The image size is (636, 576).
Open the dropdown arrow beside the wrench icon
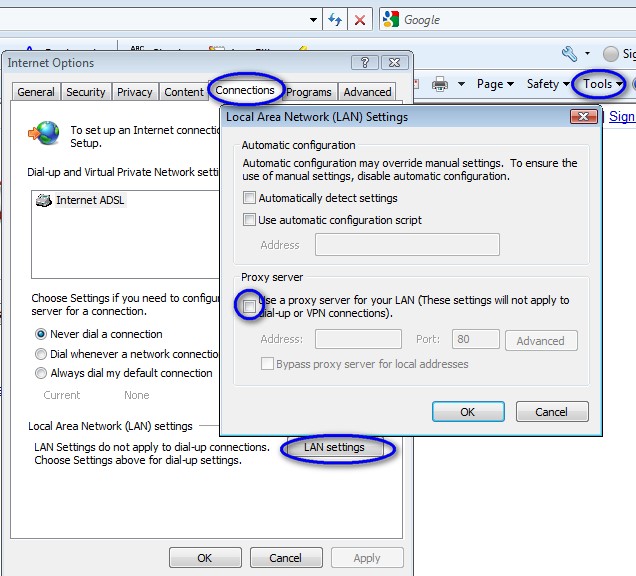pyautogui.click(x=587, y=53)
